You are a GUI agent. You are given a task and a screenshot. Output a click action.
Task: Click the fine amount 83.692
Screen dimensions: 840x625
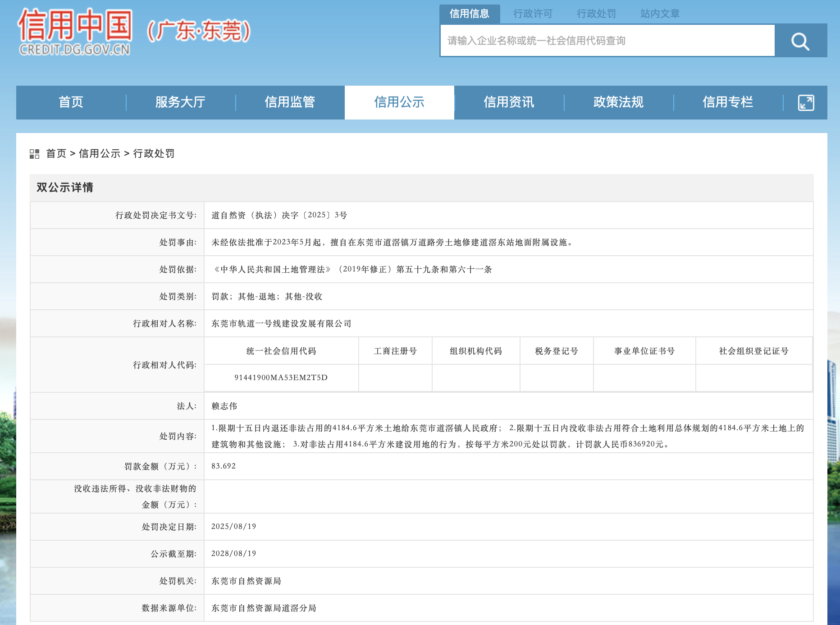point(224,466)
